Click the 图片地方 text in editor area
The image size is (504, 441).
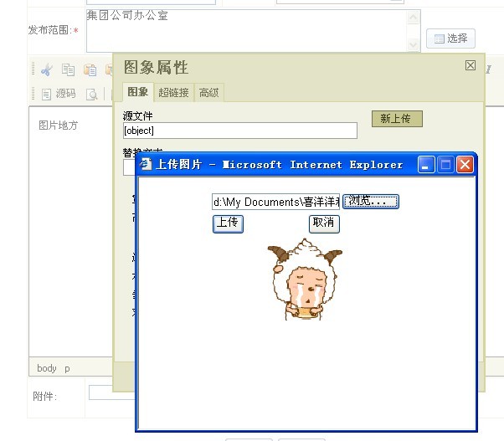(x=58, y=126)
